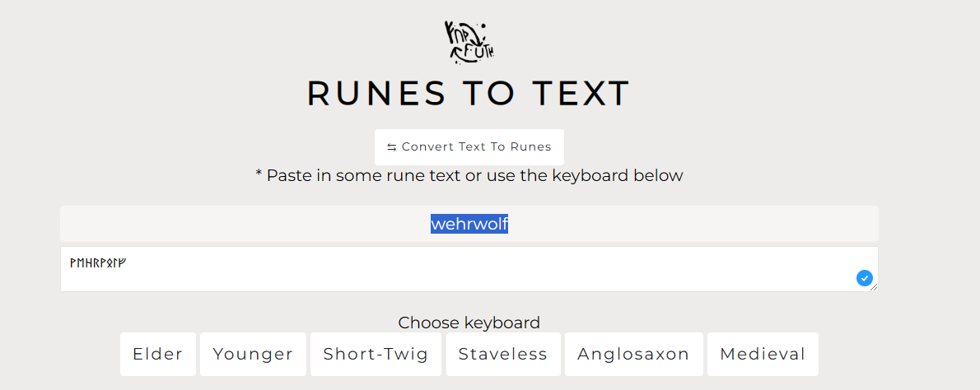Image resolution: width=980 pixels, height=390 pixels.
Task: Click the RUNES TO TEXT heading
Action: click(469, 93)
